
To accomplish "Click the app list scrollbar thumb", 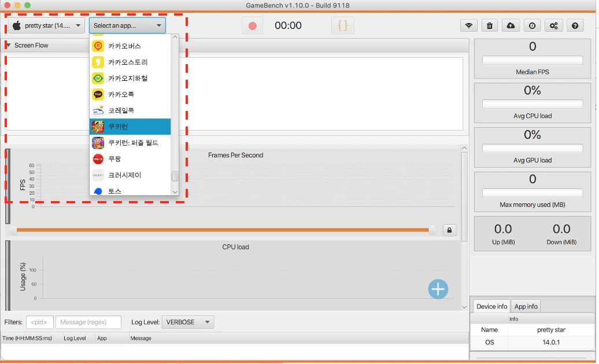I will 175,176.
